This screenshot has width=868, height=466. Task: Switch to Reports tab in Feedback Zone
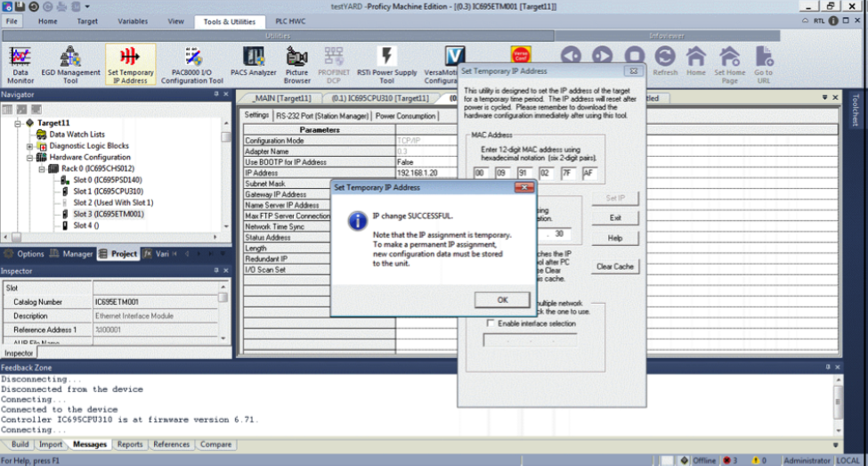(x=130, y=445)
